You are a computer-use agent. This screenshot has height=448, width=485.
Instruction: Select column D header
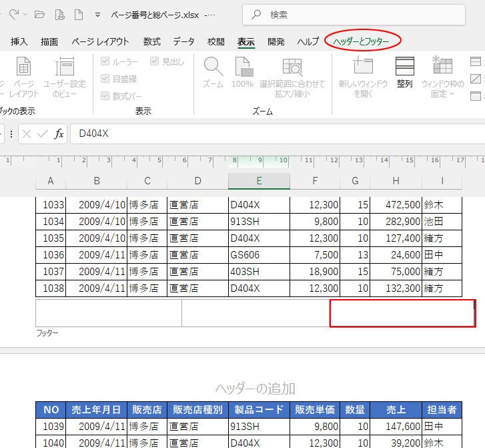[197, 181]
